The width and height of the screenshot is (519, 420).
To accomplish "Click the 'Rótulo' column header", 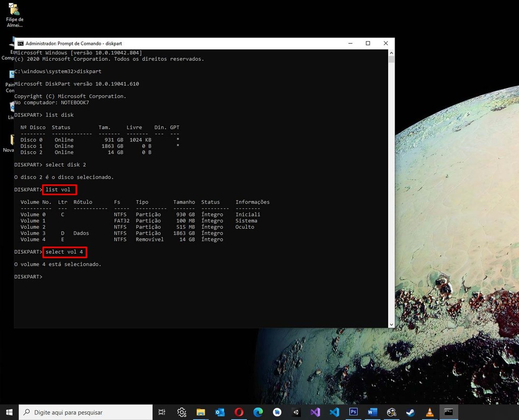I will pos(83,202).
